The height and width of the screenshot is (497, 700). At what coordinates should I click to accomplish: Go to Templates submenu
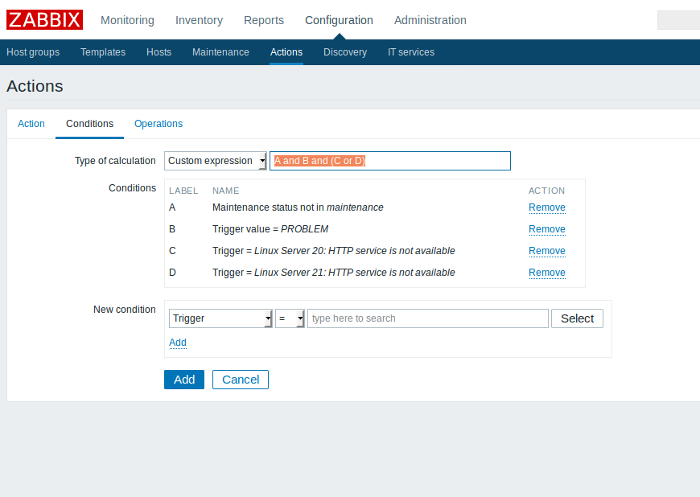tap(103, 52)
